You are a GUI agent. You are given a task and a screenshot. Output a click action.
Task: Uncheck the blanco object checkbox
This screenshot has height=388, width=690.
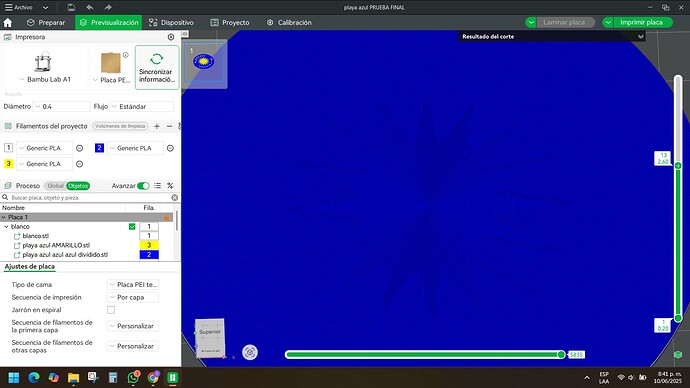coord(132,227)
